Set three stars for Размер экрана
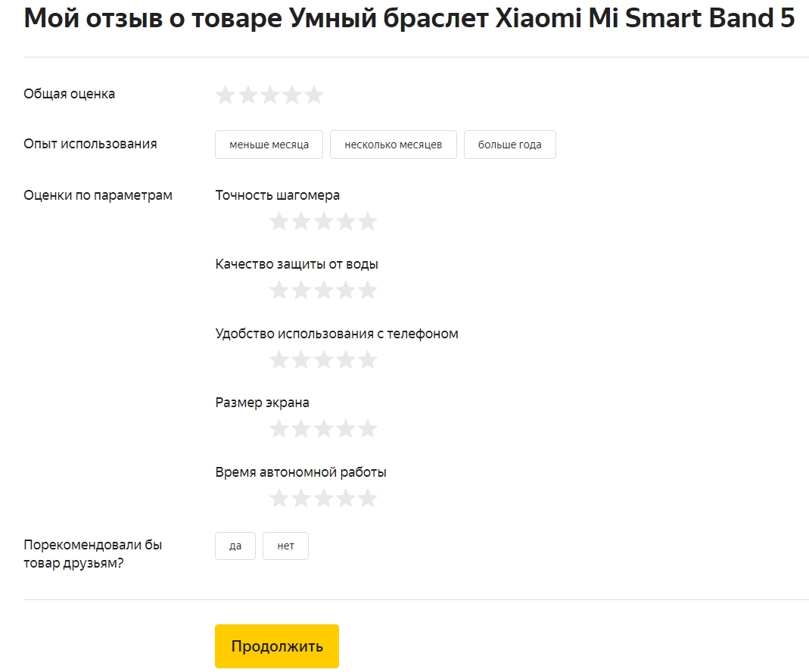The height and width of the screenshot is (672, 809). [x=322, y=428]
